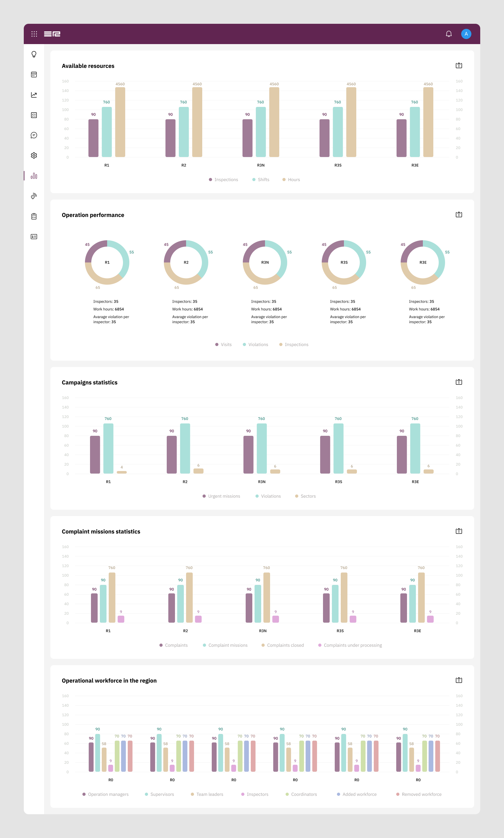Click the Removed workforce legend color dot
This screenshot has width=504, height=838.
coord(398,794)
